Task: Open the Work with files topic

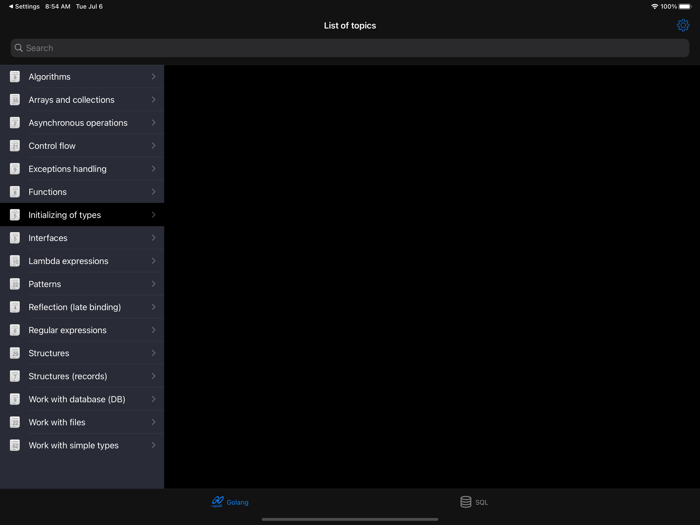Action: 82,422
